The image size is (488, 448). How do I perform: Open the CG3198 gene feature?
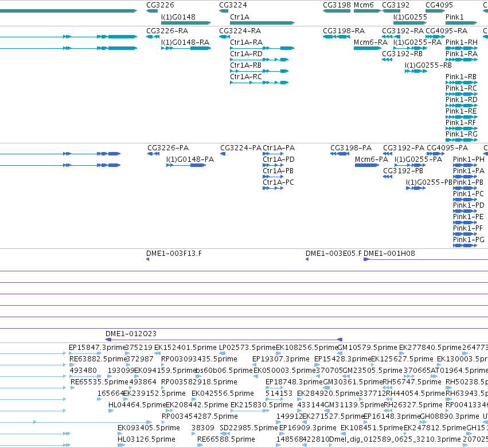point(337,11)
